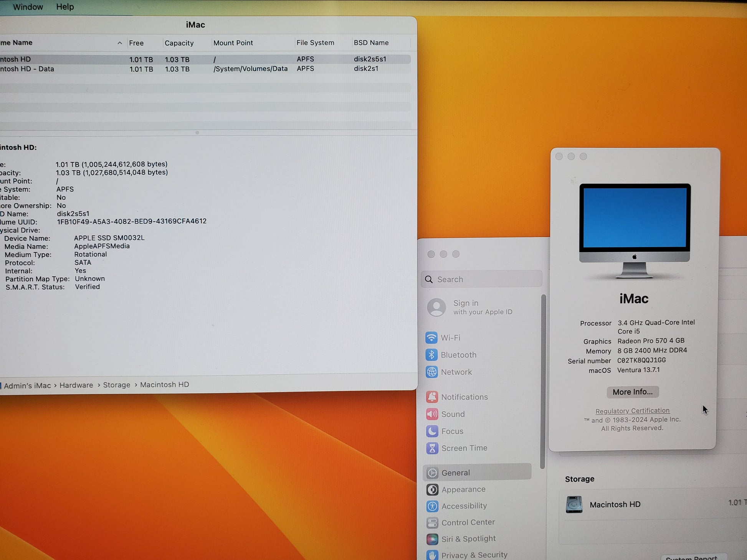
Task: Open Notifications bell icon
Action: (432, 397)
